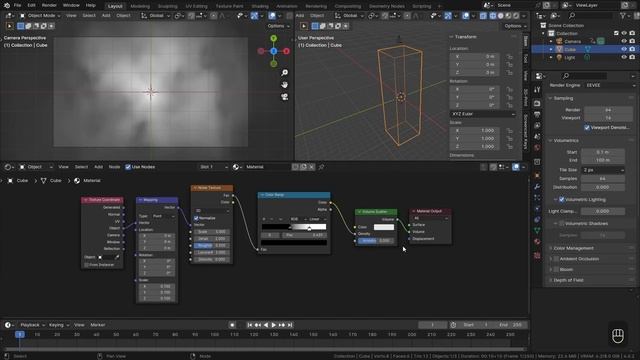Click the auto-keying record dot in timeline

pos(232,325)
